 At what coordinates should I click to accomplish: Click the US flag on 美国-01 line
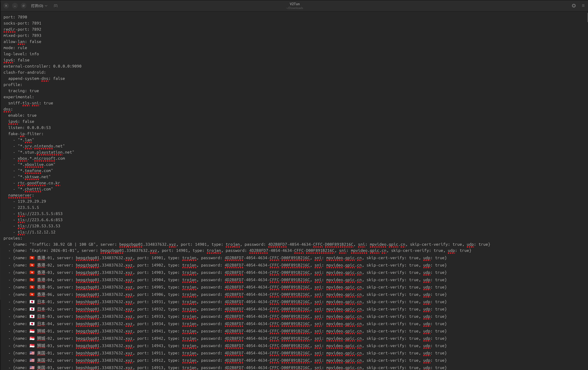[32, 353]
